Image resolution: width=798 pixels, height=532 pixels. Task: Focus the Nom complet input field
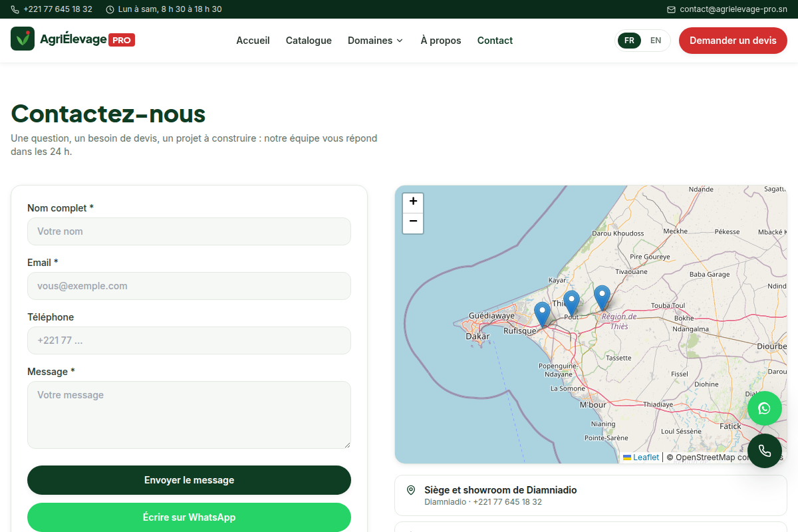189,231
